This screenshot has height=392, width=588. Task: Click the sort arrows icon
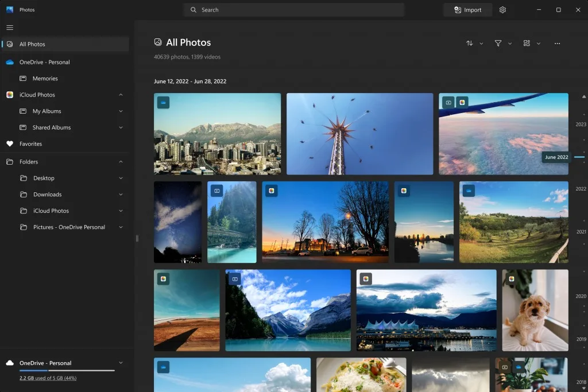pyautogui.click(x=470, y=43)
